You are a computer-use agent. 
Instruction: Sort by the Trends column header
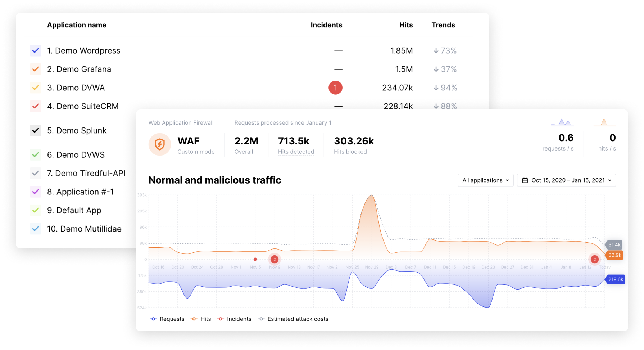click(443, 25)
